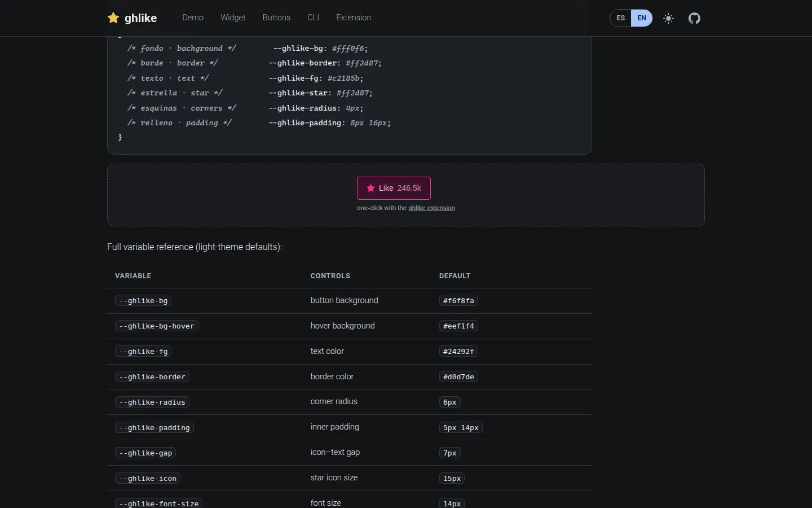Click the 'font size' controls cell

pyautogui.click(x=325, y=503)
